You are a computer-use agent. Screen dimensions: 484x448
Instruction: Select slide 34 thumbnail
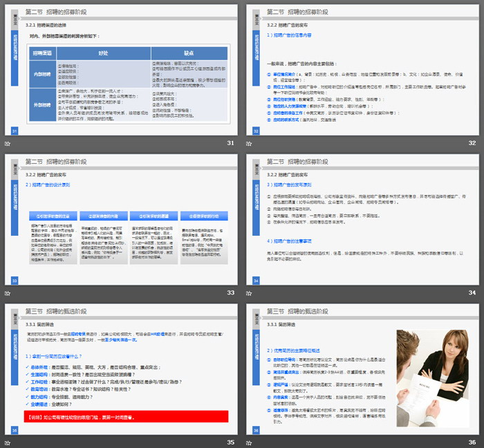click(364, 218)
